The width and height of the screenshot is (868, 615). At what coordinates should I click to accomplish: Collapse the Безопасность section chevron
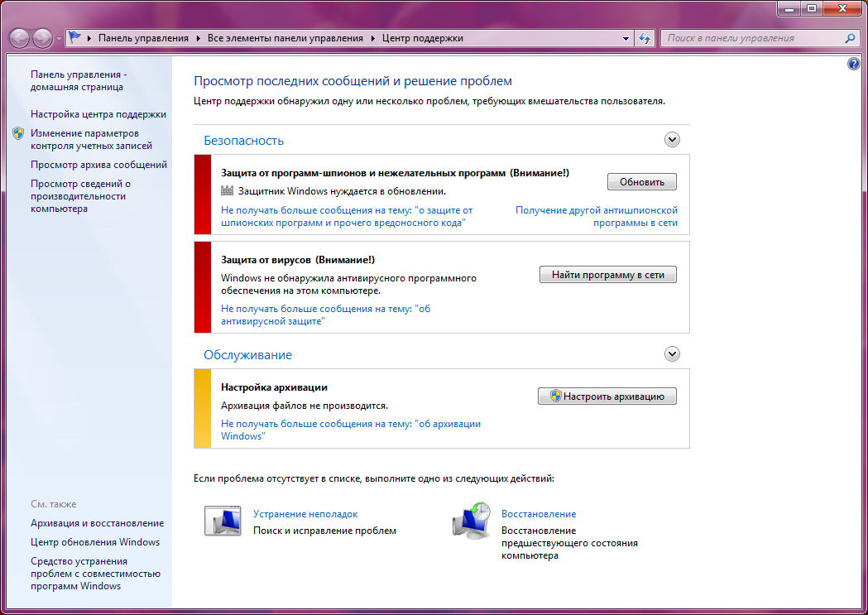click(x=672, y=140)
